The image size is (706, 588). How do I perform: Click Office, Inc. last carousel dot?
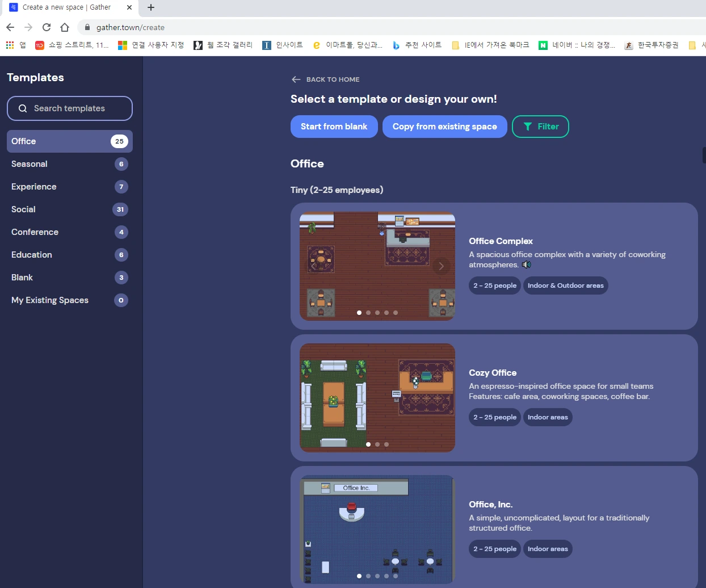point(396,576)
